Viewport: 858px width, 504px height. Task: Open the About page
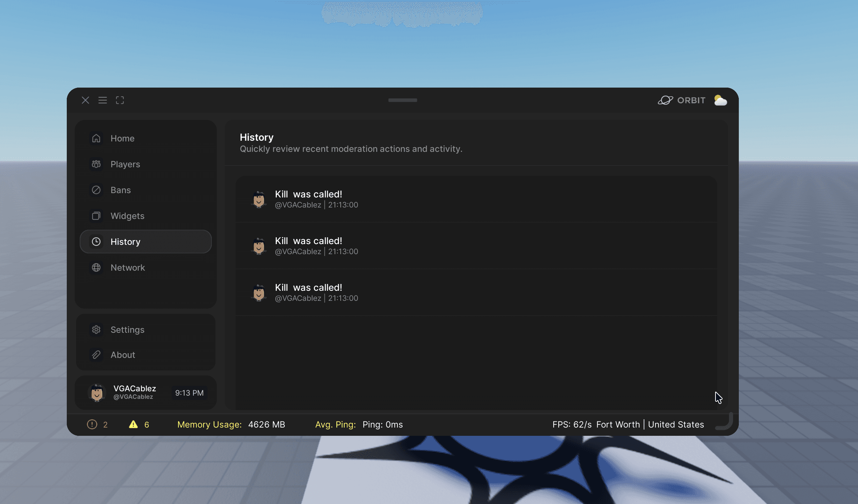[122, 355]
